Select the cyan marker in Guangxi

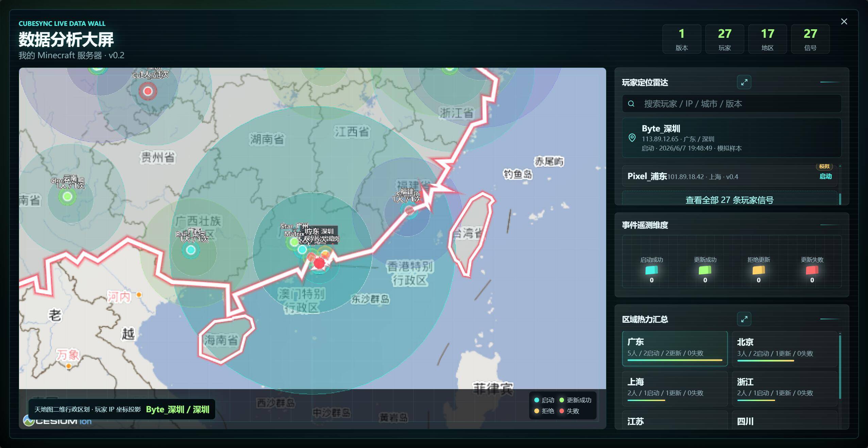[191, 250]
